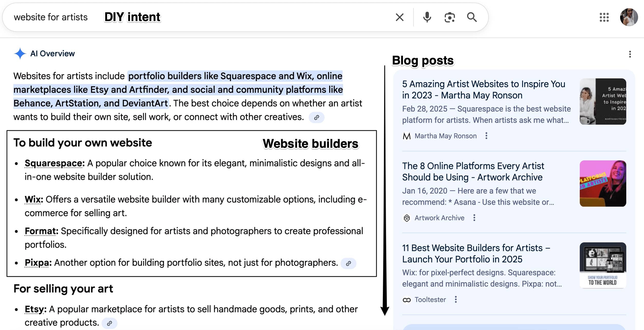The height and width of the screenshot is (330, 644).
Task: Open more options for Martha May Ronson result
Action: coord(486,136)
